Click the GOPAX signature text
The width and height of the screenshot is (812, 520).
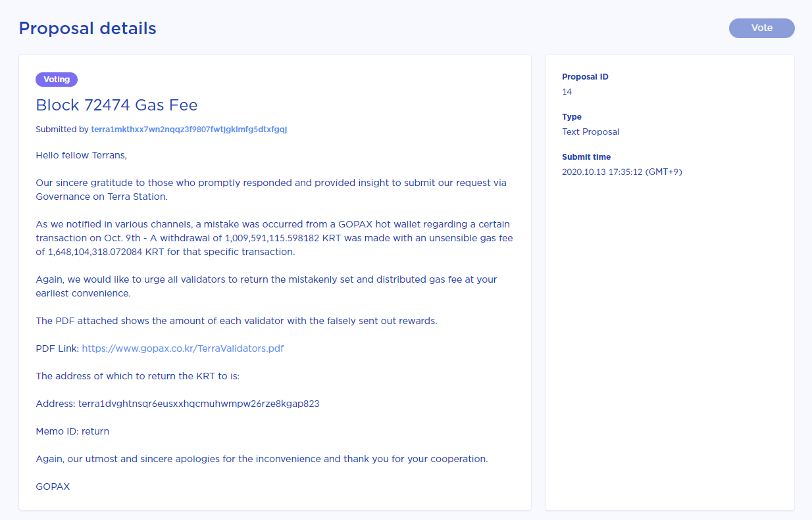53,486
